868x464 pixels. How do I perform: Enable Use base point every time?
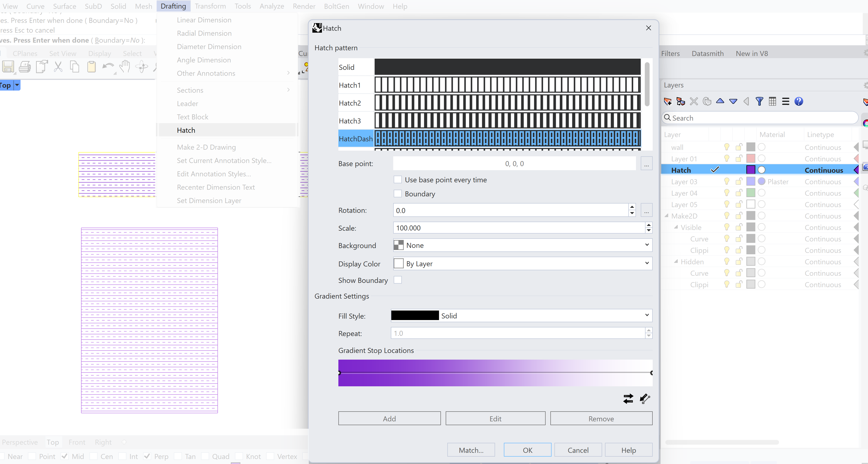[398, 180]
